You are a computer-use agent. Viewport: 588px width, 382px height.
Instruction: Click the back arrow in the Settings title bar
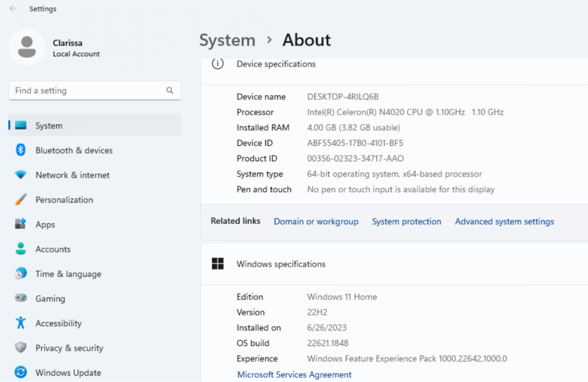coord(13,9)
